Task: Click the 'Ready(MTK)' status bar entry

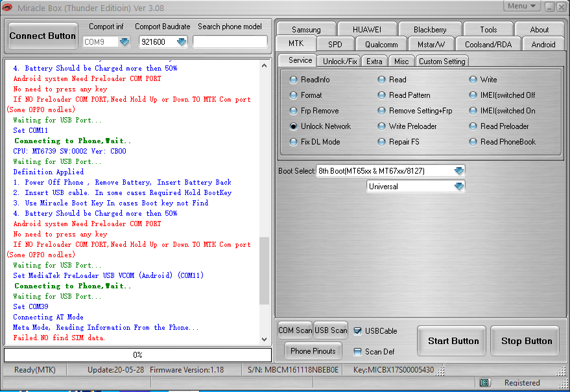Action: click(35, 370)
